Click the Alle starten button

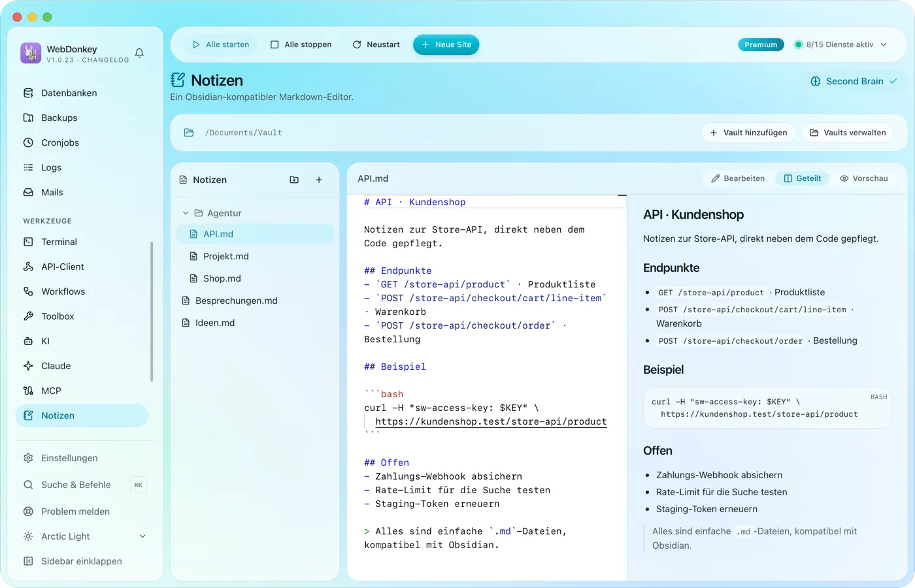(221, 44)
